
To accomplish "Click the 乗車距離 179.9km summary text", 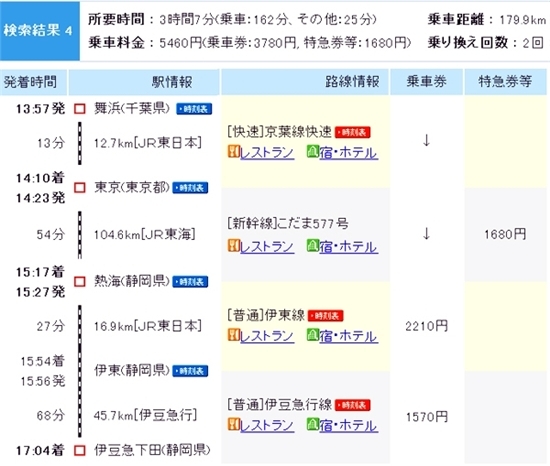I will (x=487, y=20).
